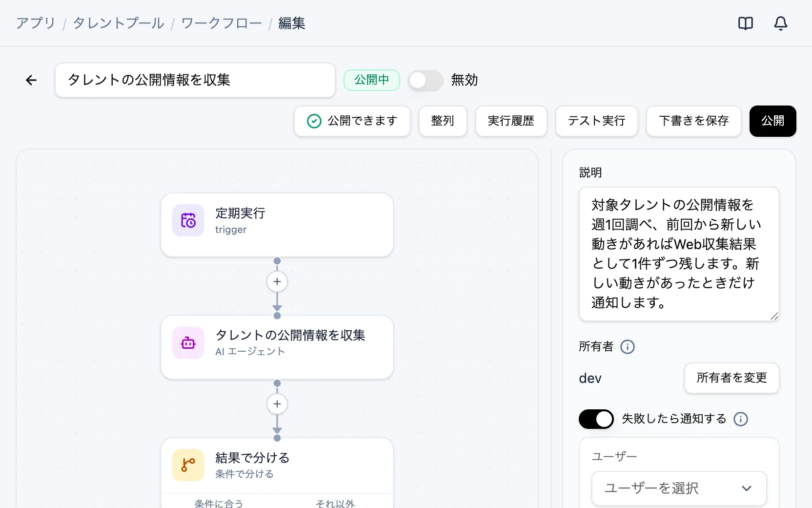
Task: Go to ワークフロー breadcrumb
Action: (222, 23)
